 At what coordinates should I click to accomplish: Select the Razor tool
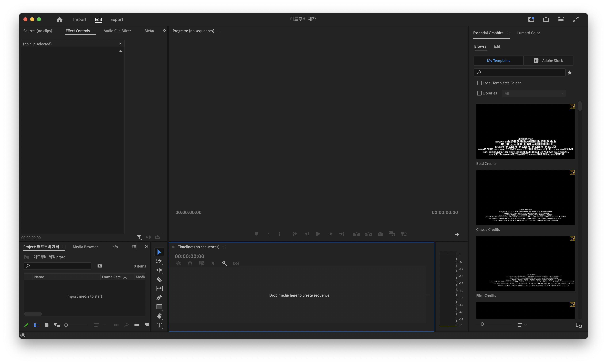[159, 279]
